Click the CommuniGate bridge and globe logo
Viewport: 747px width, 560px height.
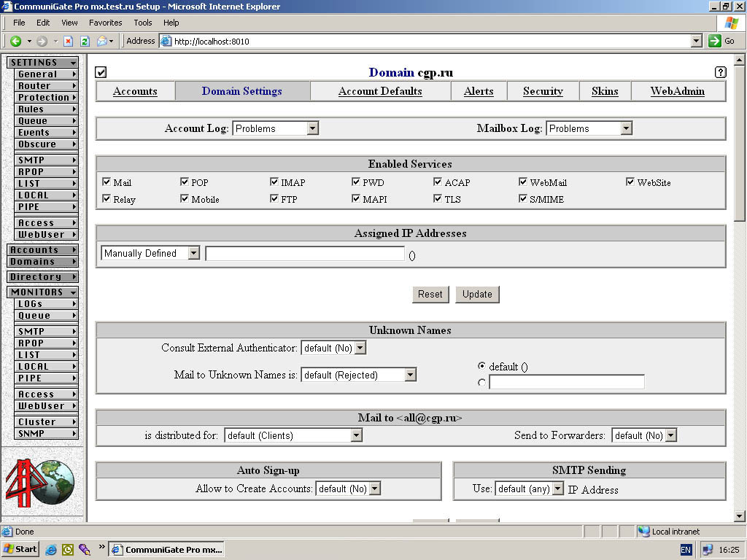click(40, 483)
